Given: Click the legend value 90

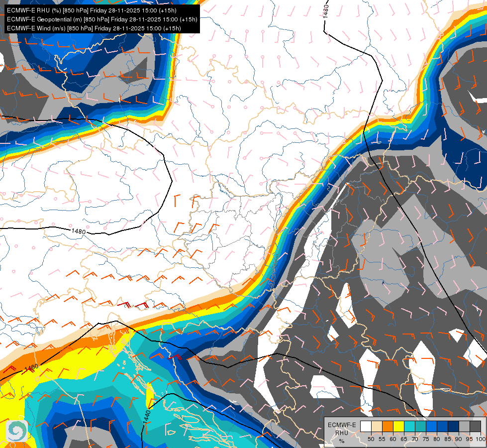Looking at the screenshot, I should click(x=459, y=439).
